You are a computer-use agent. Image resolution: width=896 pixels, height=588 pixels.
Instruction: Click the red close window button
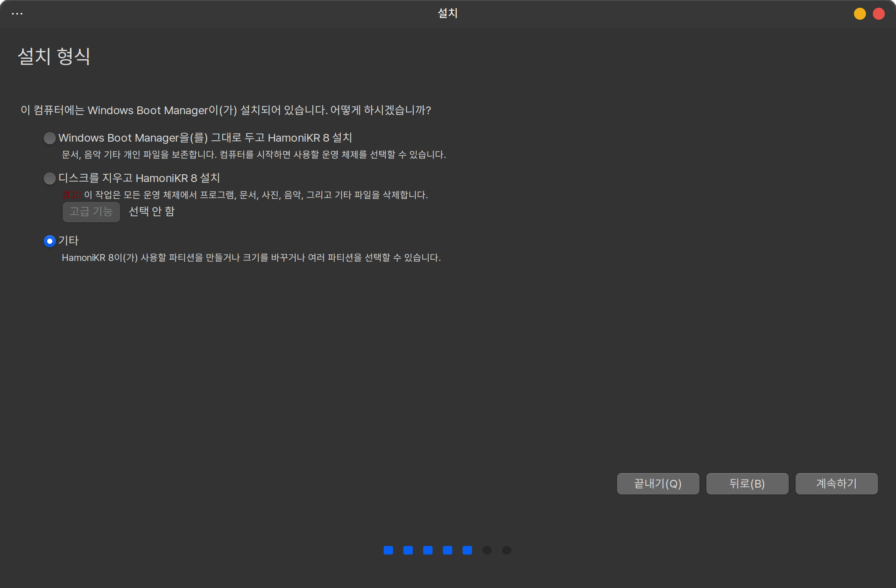click(x=878, y=14)
